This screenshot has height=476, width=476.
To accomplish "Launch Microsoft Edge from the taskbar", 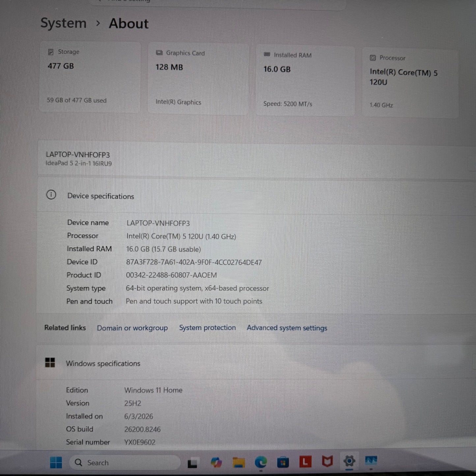I will point(261,462).
